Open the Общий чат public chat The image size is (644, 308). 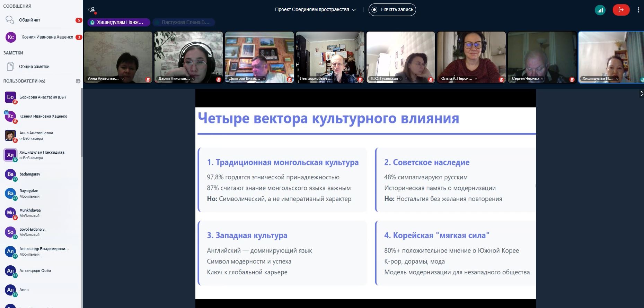point(29,20)
